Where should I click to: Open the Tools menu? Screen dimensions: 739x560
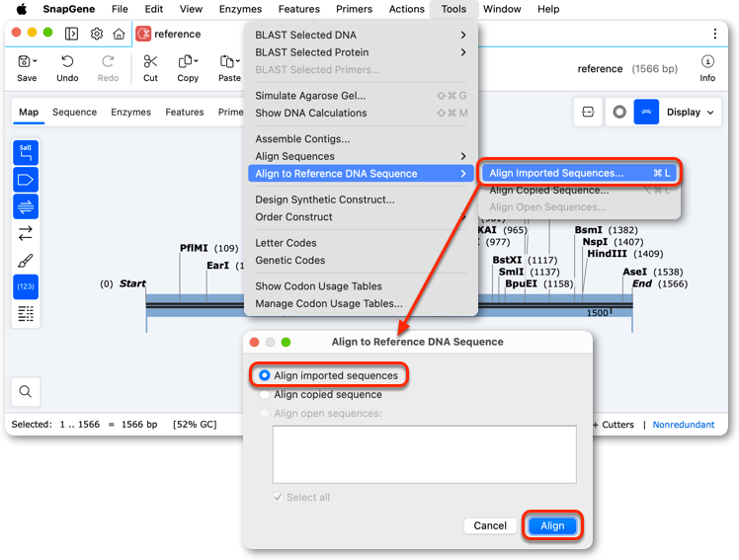[x=453, y=9]
